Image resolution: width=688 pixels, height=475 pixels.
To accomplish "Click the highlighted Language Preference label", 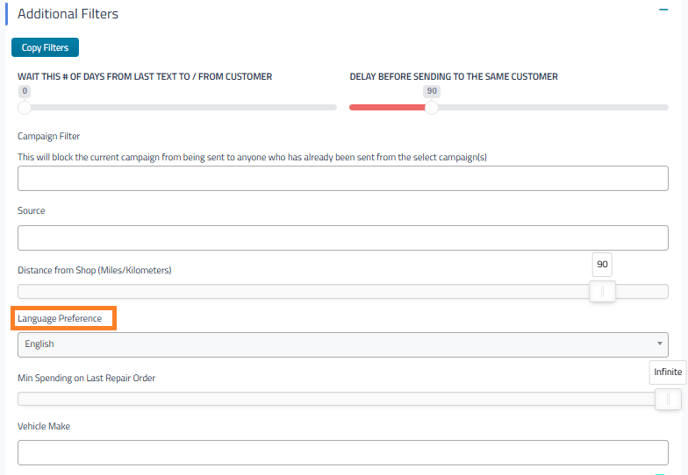I will coord(64,318).
